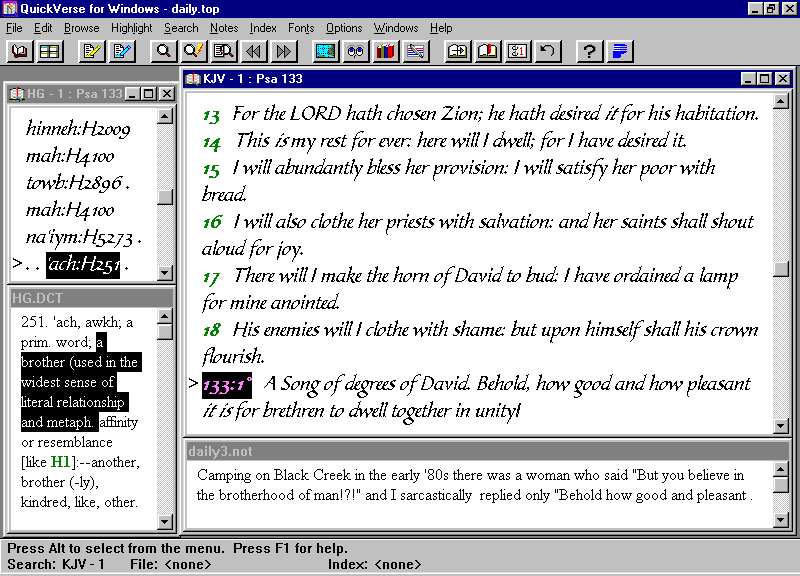This screenshot has height=576, width=800.
Task: Click the KJV window vertical scrollbar thumb
Action: click(x=781, y=269)
